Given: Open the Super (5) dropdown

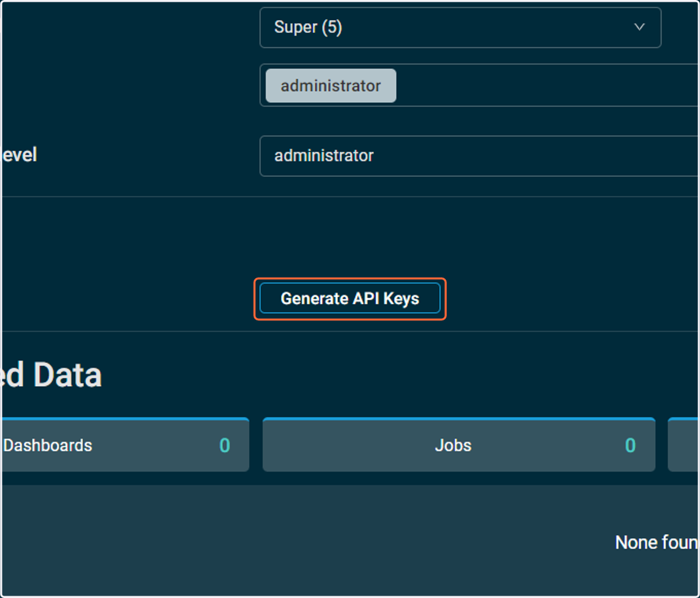Looking at the screenshot, I should point(460,27).
